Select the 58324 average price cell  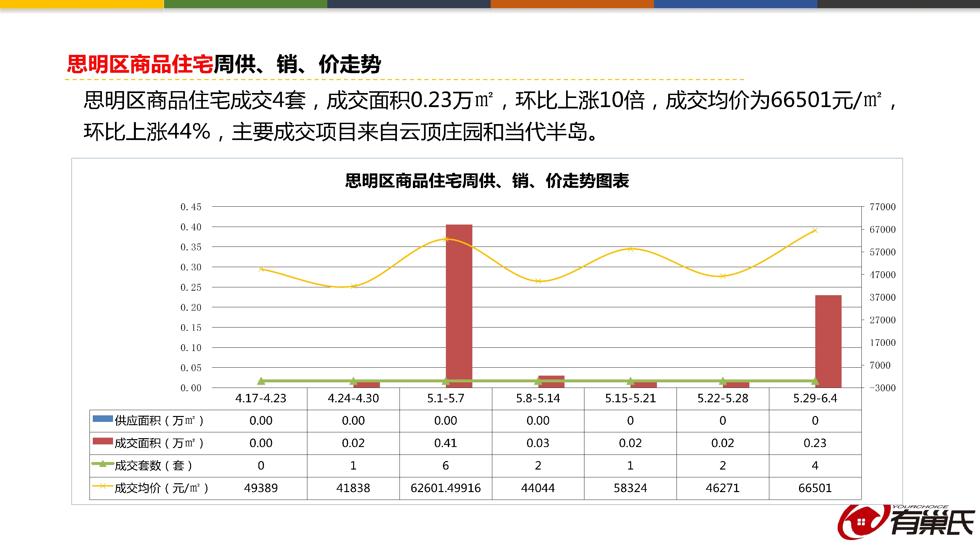click(x=630, y=488)
